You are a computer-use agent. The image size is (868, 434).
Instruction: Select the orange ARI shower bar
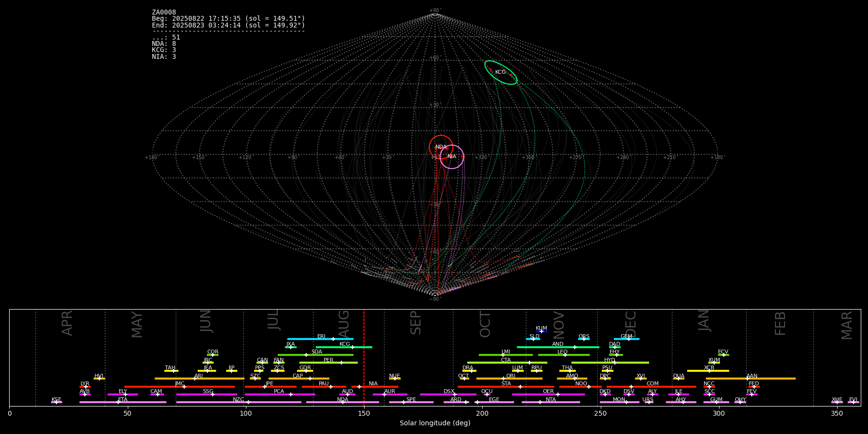pyautogui.click(x=200, y=379)
